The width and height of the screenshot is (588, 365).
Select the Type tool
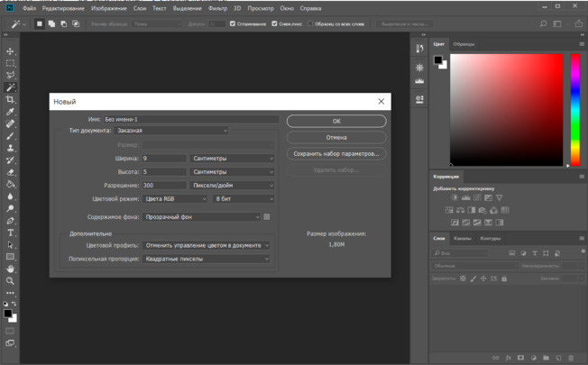pyautogui.click(x=11, y=233)
